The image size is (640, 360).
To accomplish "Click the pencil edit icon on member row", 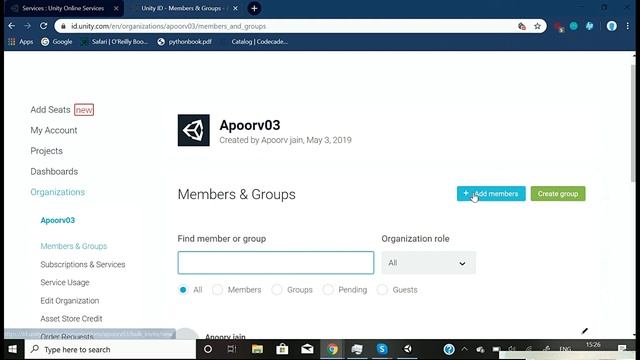I will click(584, 331).
